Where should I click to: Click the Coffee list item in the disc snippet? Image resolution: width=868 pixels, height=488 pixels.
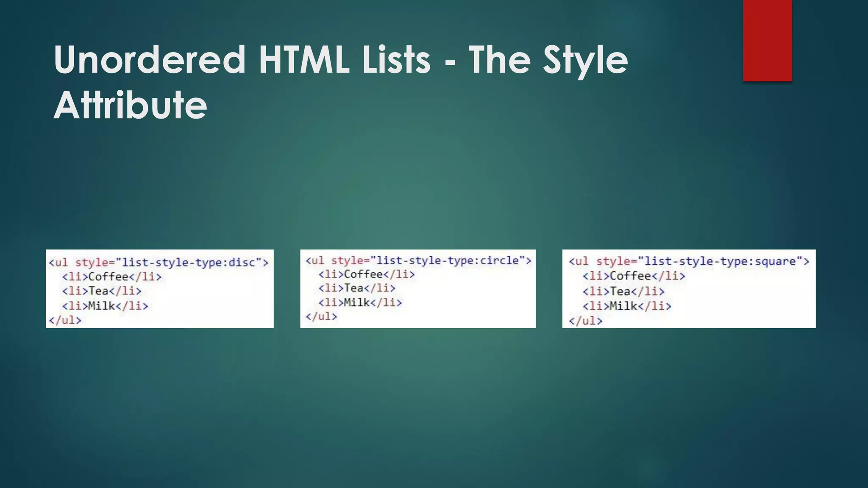(x=112, y=277)
